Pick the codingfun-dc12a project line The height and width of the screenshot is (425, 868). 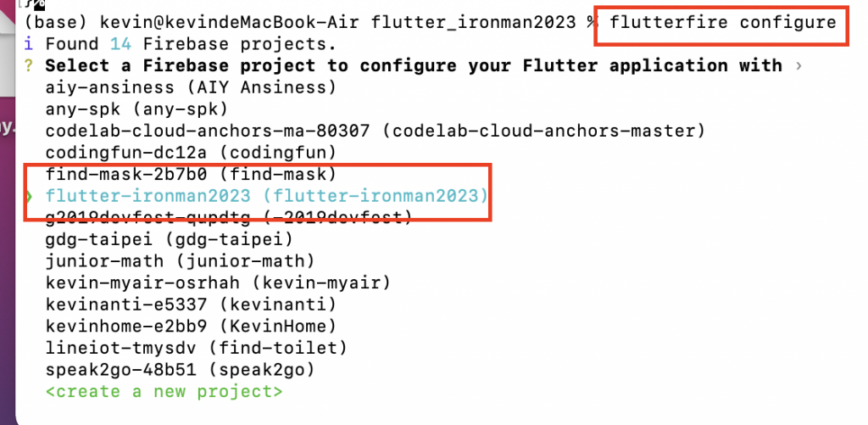191,153
